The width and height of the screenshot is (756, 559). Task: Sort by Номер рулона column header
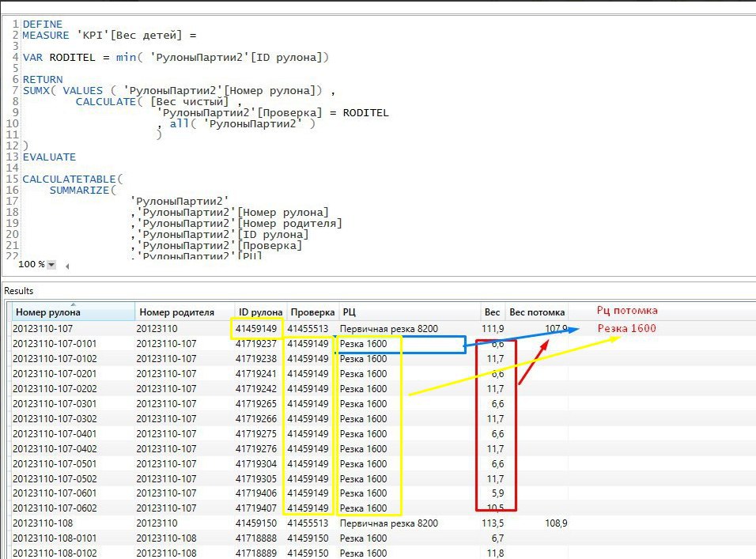tap(48, 312)
